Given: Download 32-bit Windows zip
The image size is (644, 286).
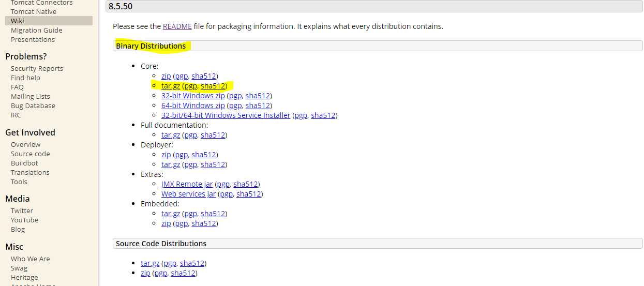Looking at the screenshot, I should pos(193,96).
